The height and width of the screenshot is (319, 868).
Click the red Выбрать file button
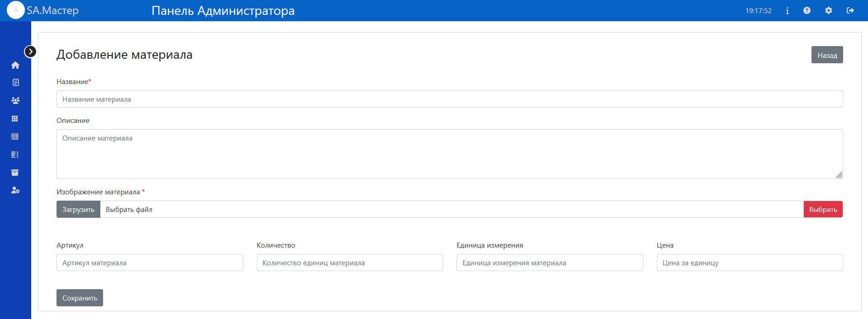(823, 210)
